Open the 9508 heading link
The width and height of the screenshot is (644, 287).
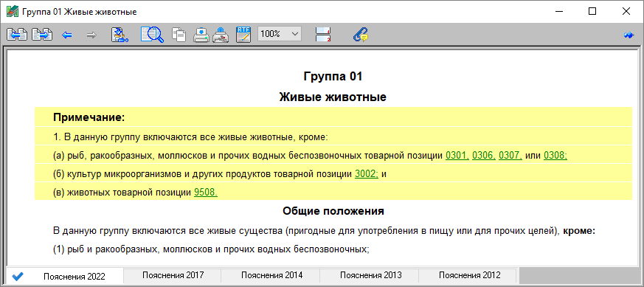click(205, 192)
